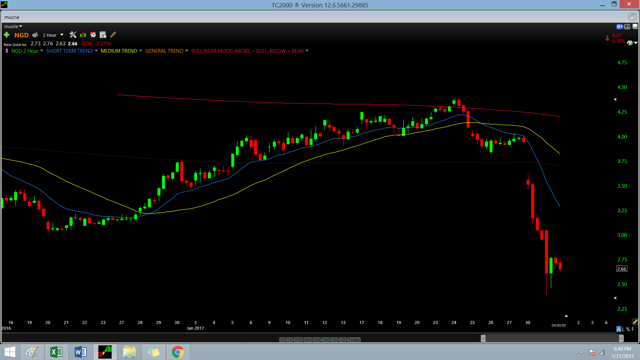640x360 pixels.
Task: Open Excel from the Windows taskbar
Action: coord(56,352)
